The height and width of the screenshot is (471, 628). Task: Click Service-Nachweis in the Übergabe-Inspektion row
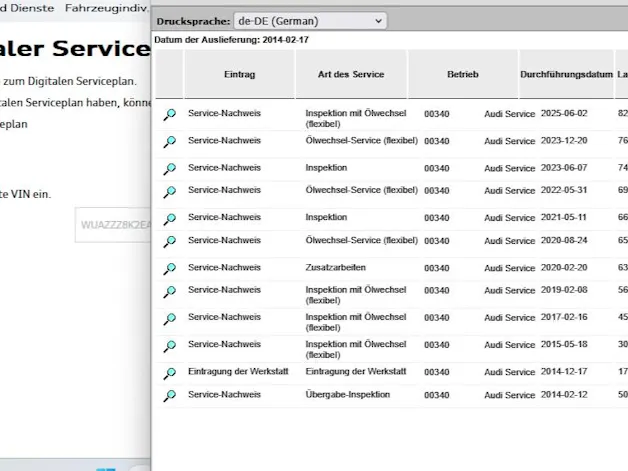[x=224, y=395]
